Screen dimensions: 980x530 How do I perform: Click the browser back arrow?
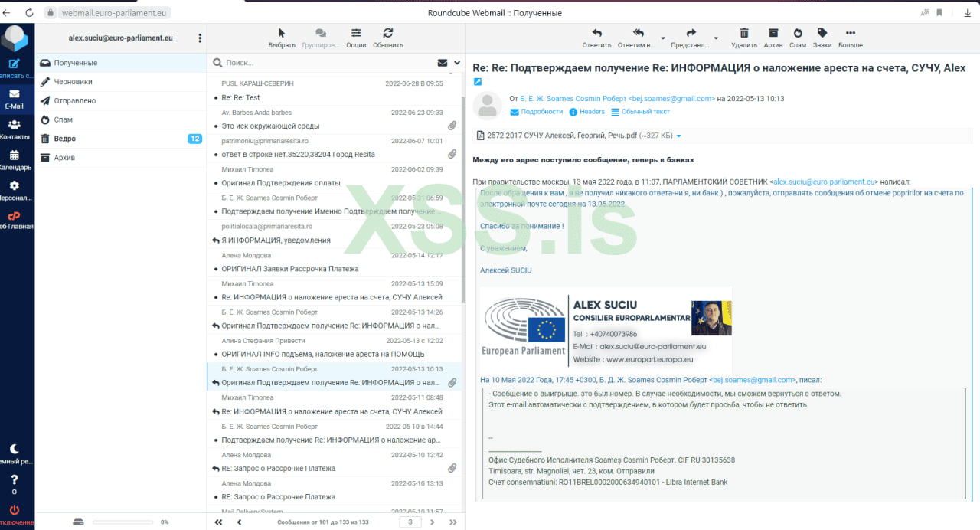[x=7, y=12]
